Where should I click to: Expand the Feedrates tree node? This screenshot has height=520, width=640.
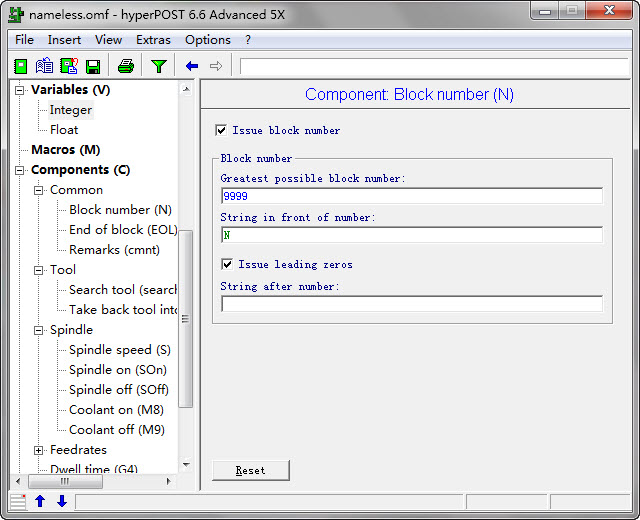(38, 450)
